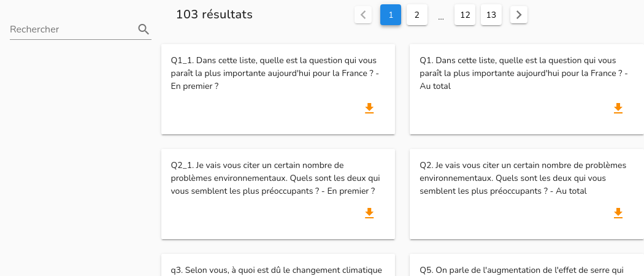Jump to page 12 of results
644x276 pixels.
465,15
